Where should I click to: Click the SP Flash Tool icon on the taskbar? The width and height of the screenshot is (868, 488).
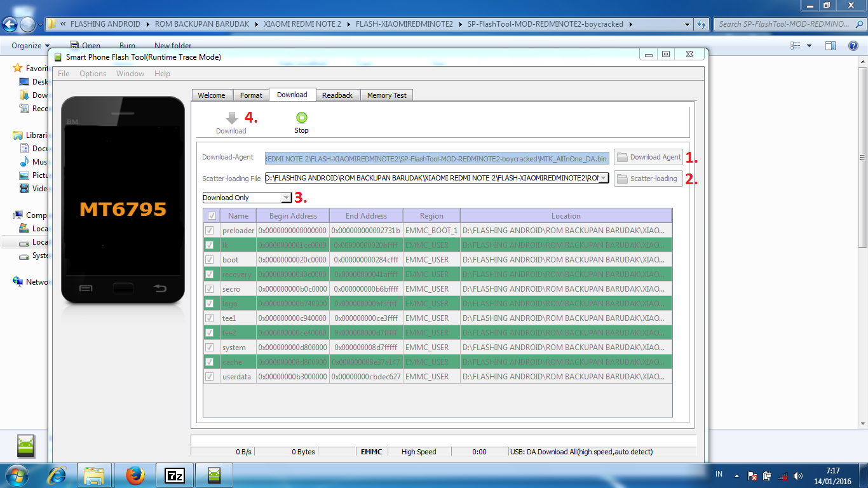214,475
